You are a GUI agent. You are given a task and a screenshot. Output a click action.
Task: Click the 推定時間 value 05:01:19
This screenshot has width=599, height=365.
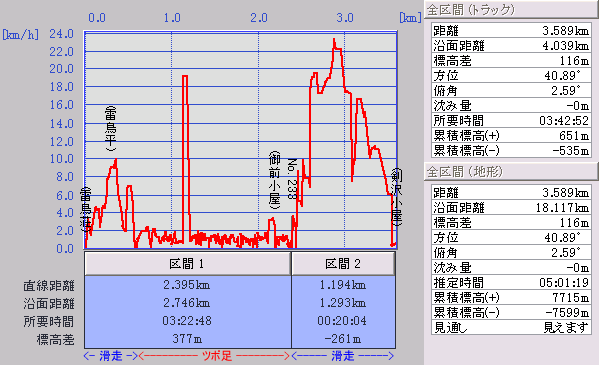564,283
